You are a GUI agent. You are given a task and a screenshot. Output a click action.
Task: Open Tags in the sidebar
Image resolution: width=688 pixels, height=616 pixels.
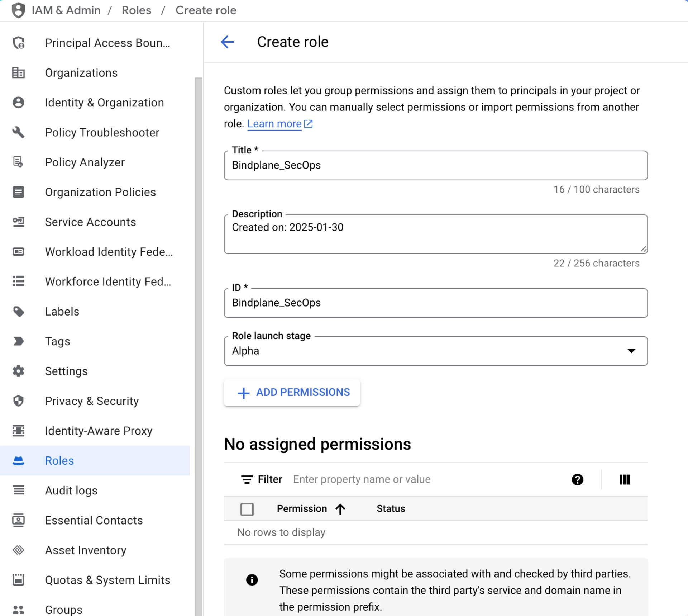coord(57,341)
